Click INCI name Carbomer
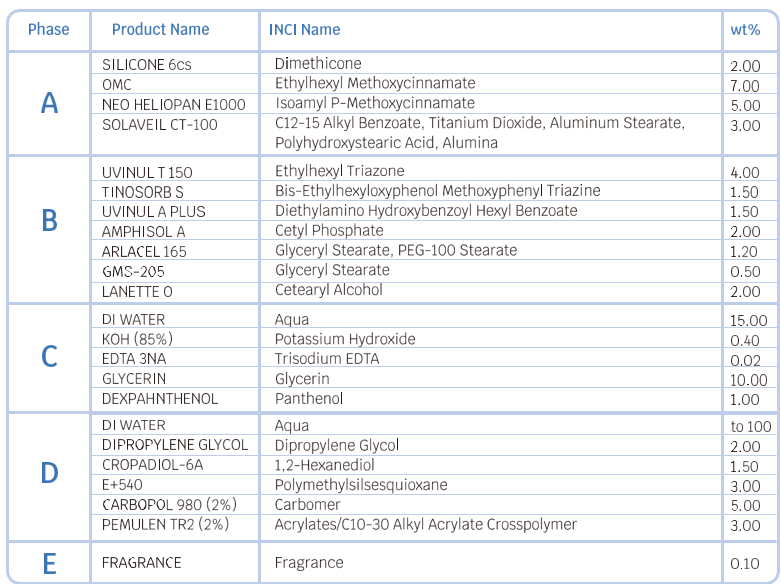 pyautogui.click(x=307, y=504)
